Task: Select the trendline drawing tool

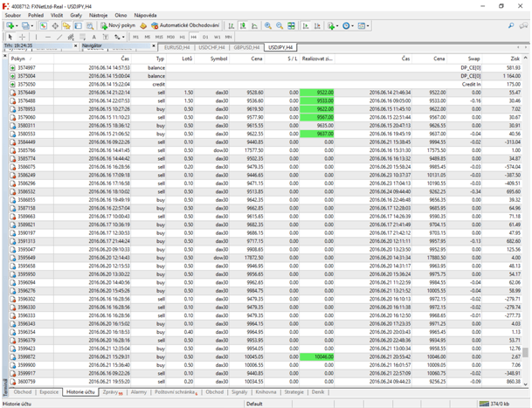Action: coord(59,37)
